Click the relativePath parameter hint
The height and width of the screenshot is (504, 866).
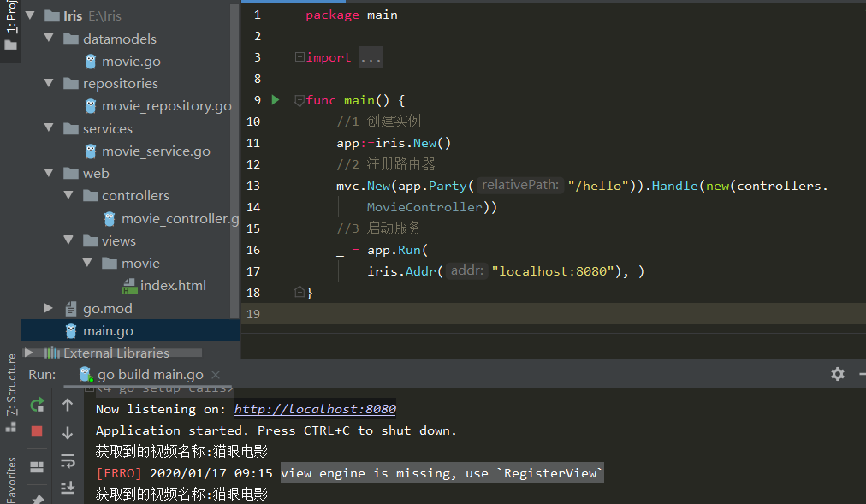520,185
